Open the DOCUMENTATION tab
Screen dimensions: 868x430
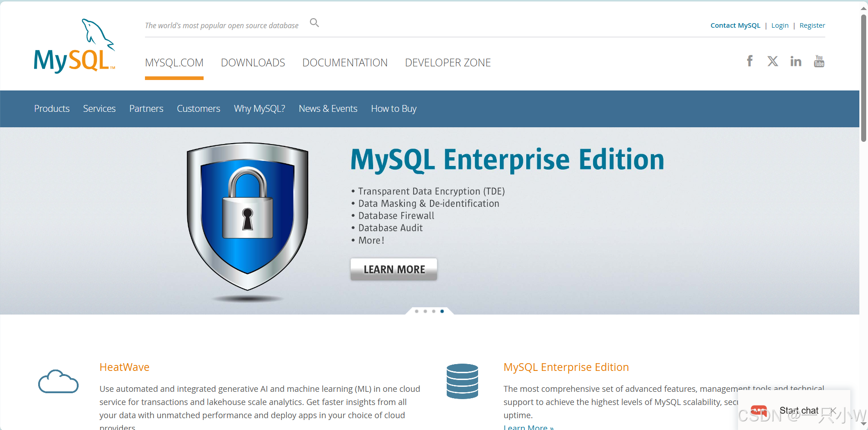pos(345,63)
